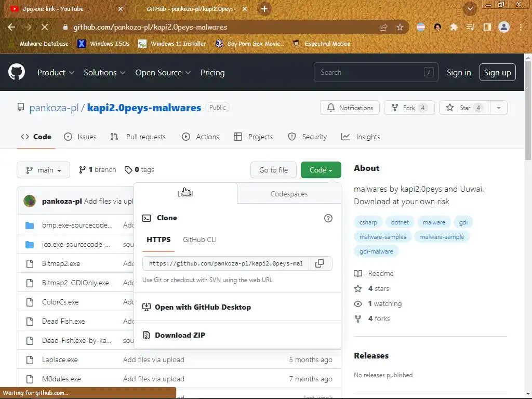Screen dimensions: 532x399
Task: Copy the HTTPS clone URL
Action: (x=320, y=263)
